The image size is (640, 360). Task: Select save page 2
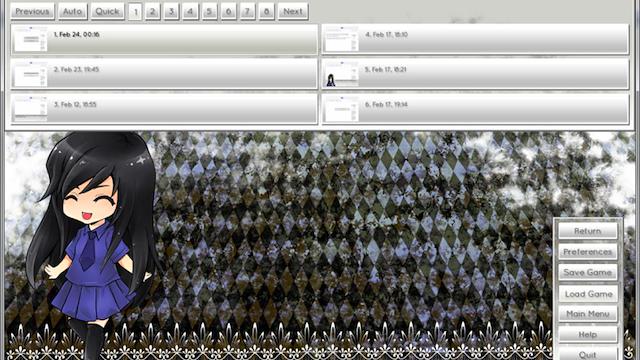(153, 11)
